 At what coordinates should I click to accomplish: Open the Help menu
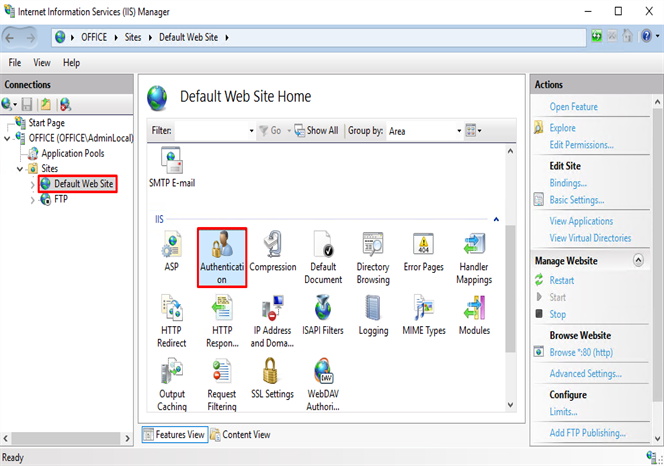pyautogui.click(x=72, y=63)
